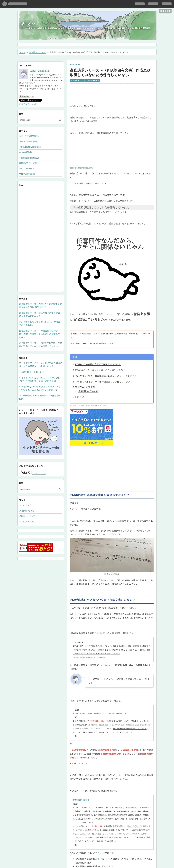This screenshot has width=174, height=868.
Task: Select the 審査請求シリーズ (5) category
Action: 28,163
